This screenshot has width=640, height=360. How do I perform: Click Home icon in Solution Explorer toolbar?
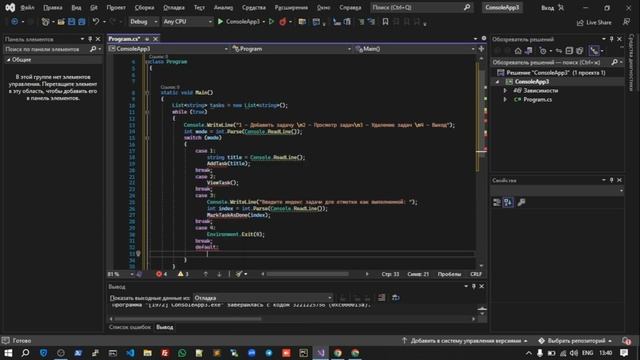point(518,51)
